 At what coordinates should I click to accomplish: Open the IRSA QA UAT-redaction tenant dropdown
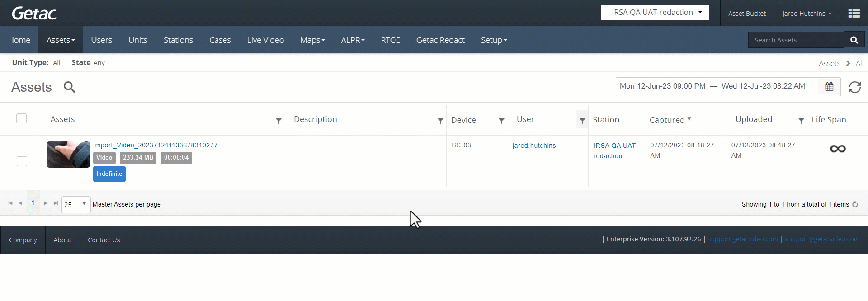click(655, 13)
